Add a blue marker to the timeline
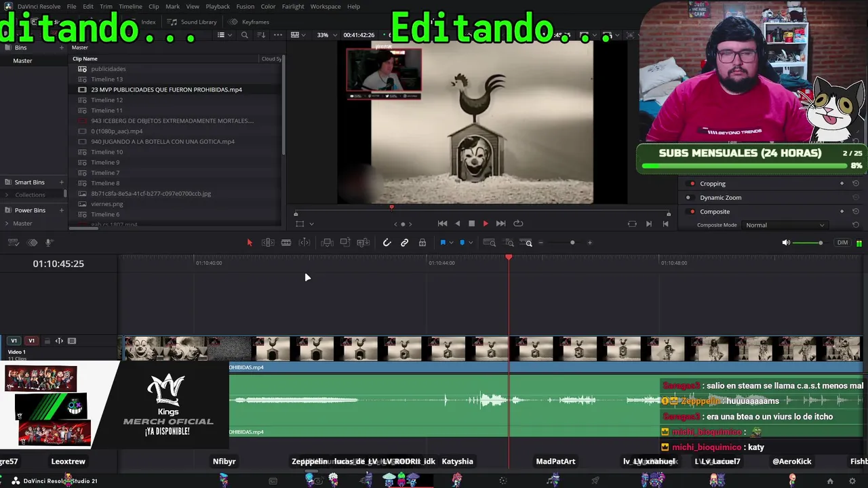 click(462, 243)
